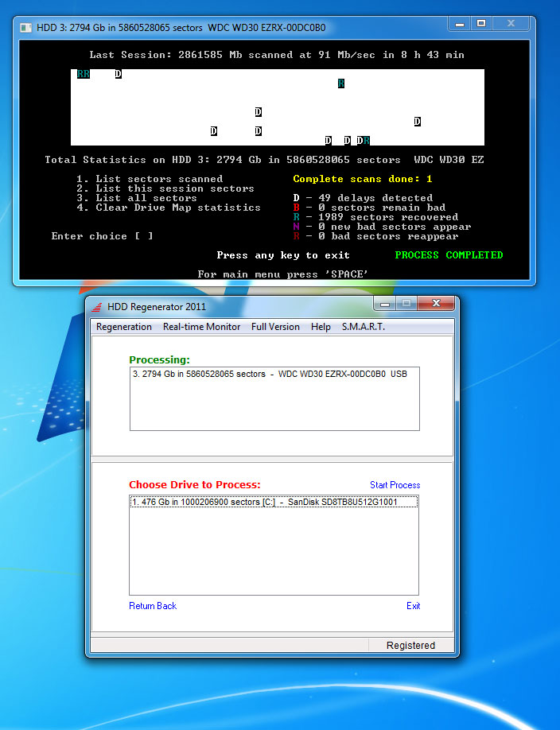Click the 'Total Statistics on HDD 3' line

pos(264,160)
